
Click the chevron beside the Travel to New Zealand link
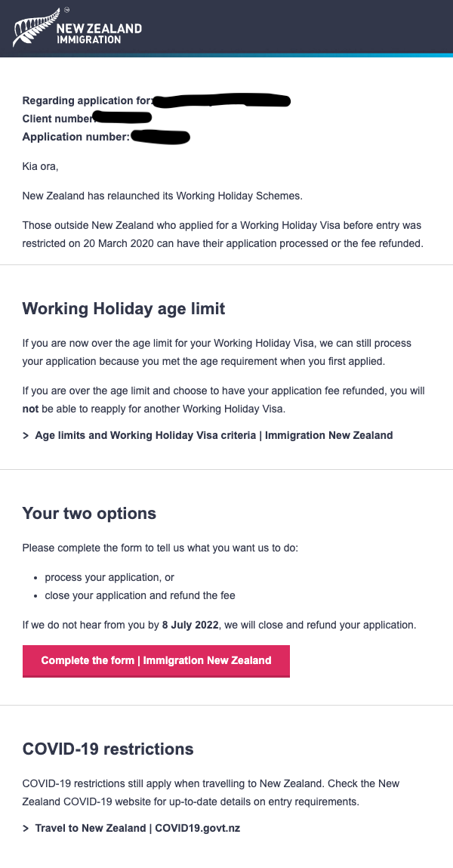(26, 829)
